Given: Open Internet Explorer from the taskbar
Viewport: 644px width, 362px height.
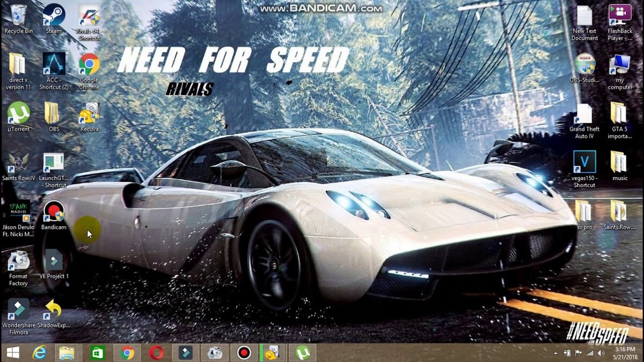Looking at the screenshot, I should (39, 352).
